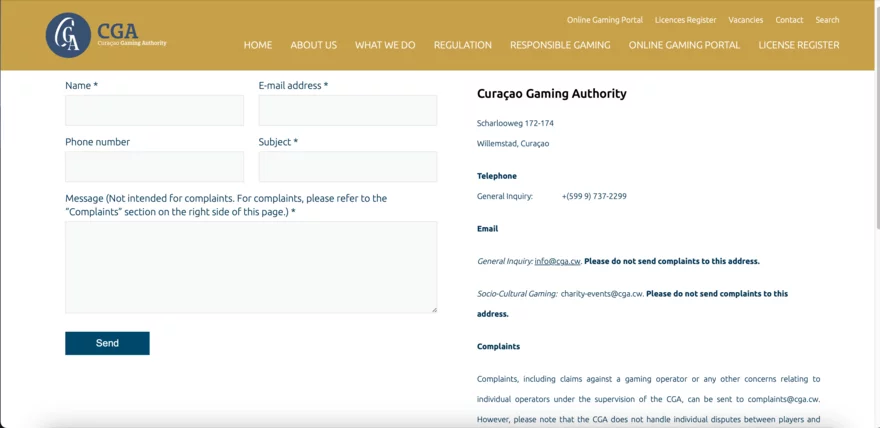The image size is (880, 428).
Task: Select the Phone number field
Action: 154,167
